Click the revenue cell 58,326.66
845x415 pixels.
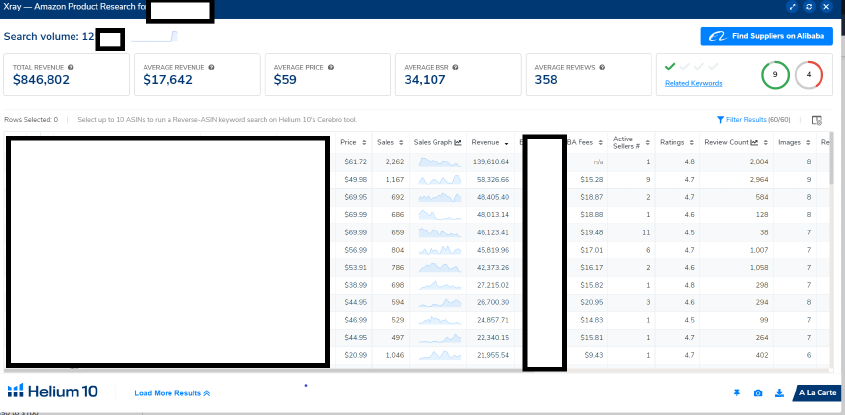coord(494,179)
